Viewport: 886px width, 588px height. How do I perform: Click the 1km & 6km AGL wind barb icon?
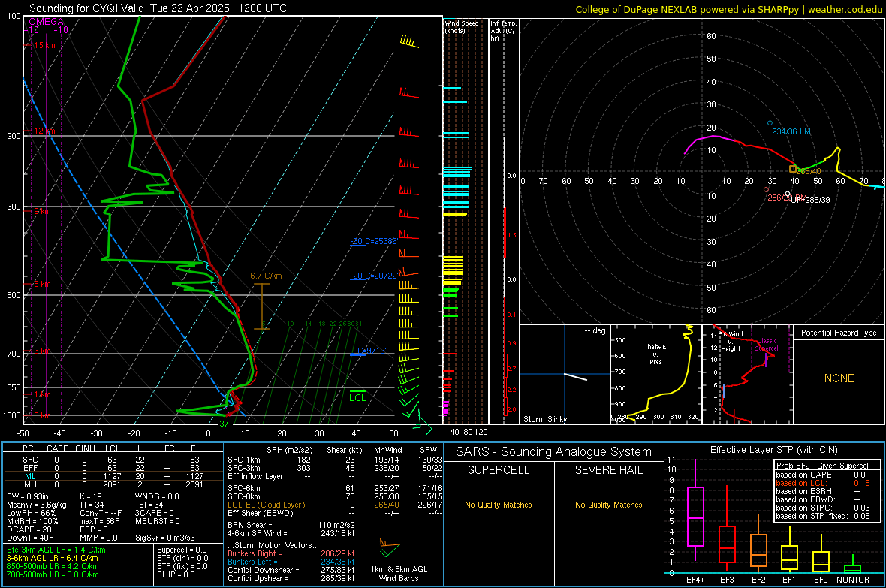click(x=390, y=548)
